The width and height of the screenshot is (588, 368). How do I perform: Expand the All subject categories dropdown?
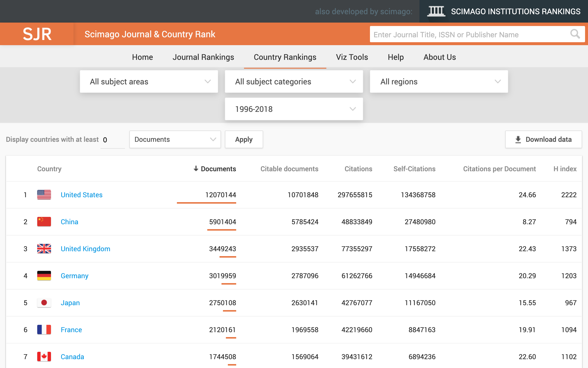tap(294, 81)
